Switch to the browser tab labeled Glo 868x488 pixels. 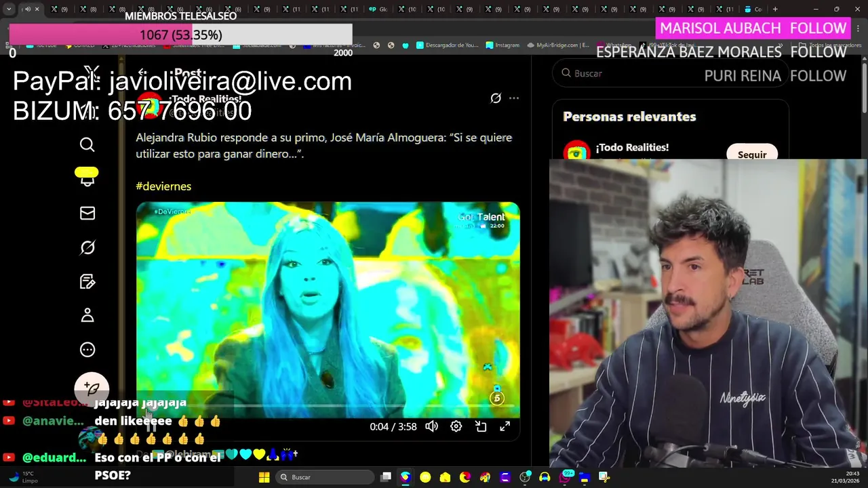[x=379, y=9]
